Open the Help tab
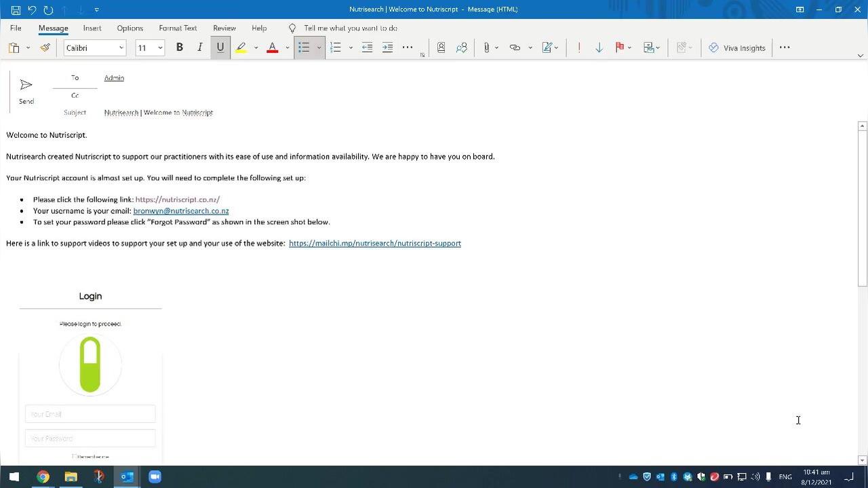This screenshot has width=868, height=488. [x=259, y=28]
